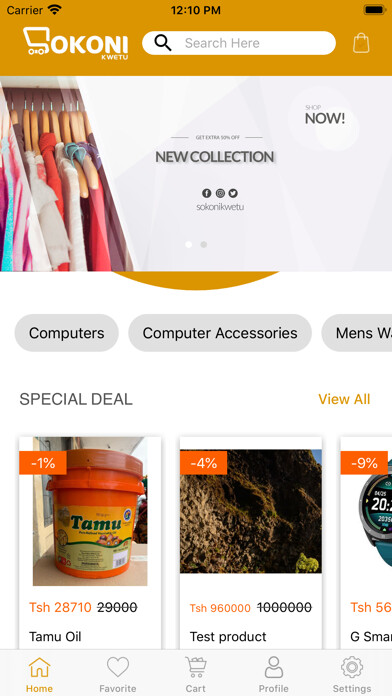Open the shopping bag icon in header
The width and height of the screenshot is (392, 696).
(x=361, y=43)
